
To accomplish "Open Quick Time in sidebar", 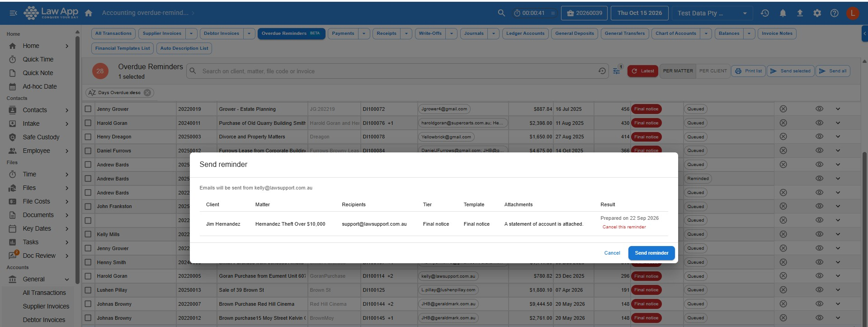I will (38, 59).
